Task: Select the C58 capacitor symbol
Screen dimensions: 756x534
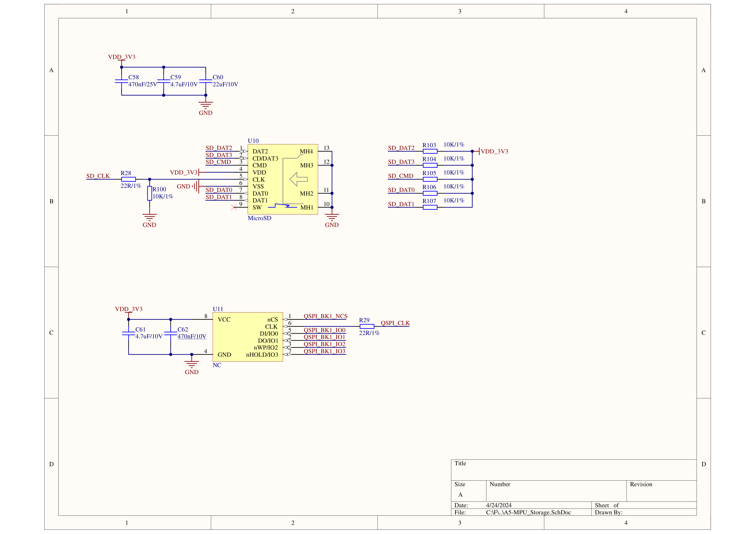Action: tap(122, 81)
